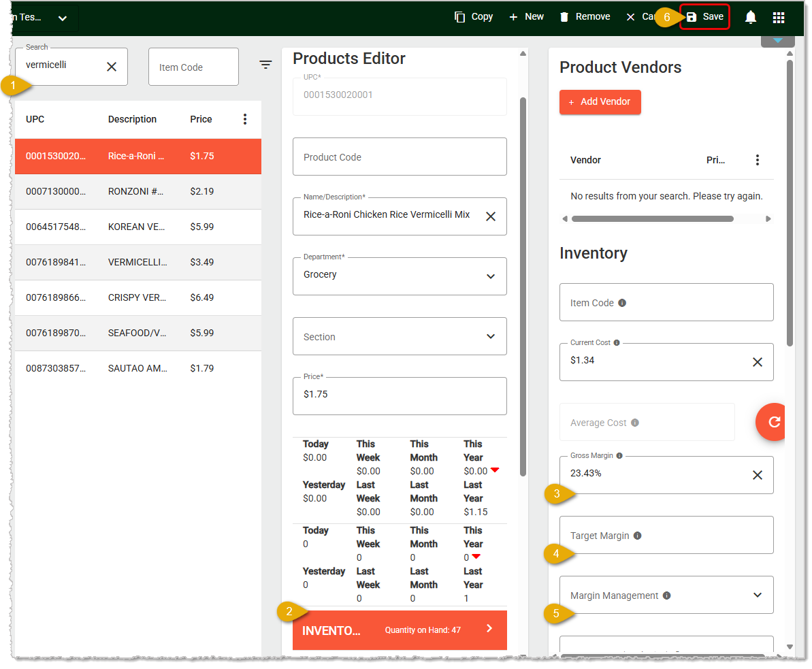The image size is (812, 669).
Task: Click the Current Cost $1.34 field
Action: (x=666, y=363)
